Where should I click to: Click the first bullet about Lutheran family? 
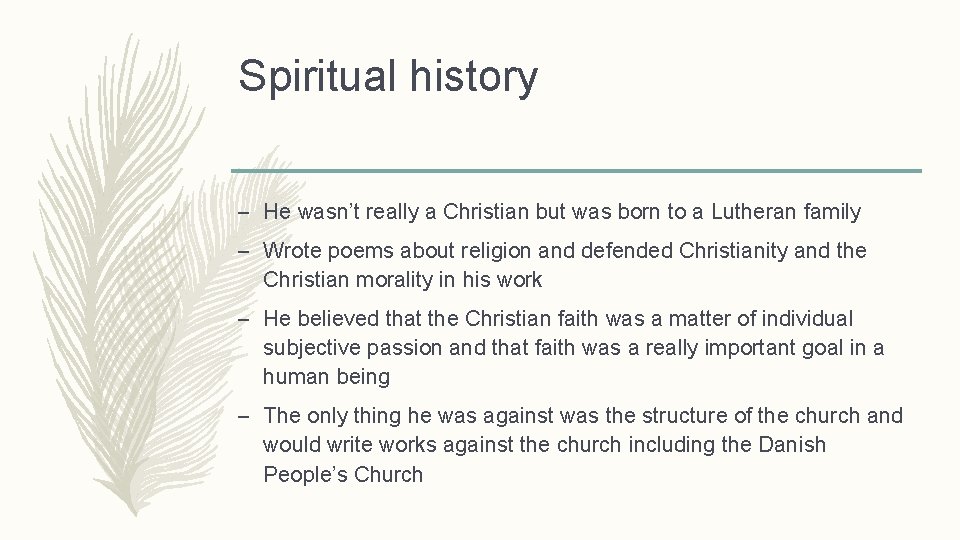pyautogui.click(x=561, y=211)
